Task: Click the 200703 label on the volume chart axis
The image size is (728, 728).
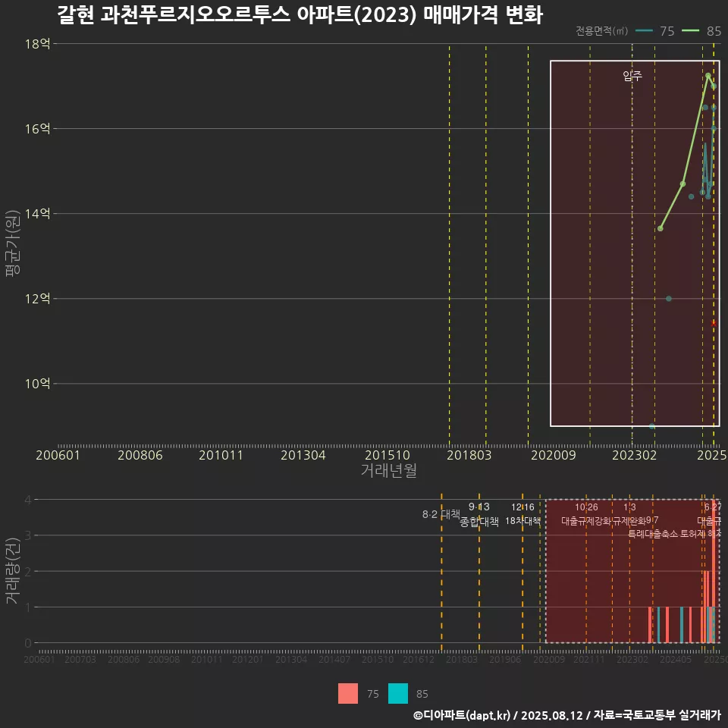Action: click(80, 659)
